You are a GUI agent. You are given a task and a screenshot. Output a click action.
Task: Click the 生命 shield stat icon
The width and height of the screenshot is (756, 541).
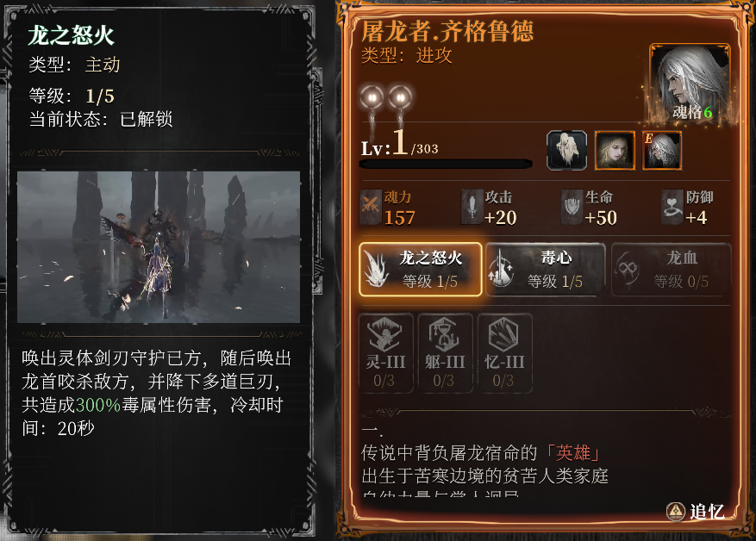coord(572,207)
